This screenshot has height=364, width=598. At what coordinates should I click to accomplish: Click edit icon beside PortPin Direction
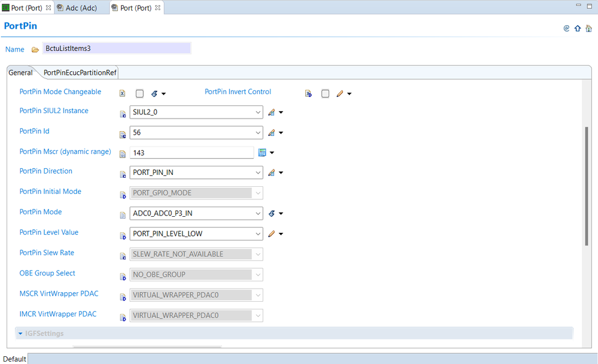(272, 172)
